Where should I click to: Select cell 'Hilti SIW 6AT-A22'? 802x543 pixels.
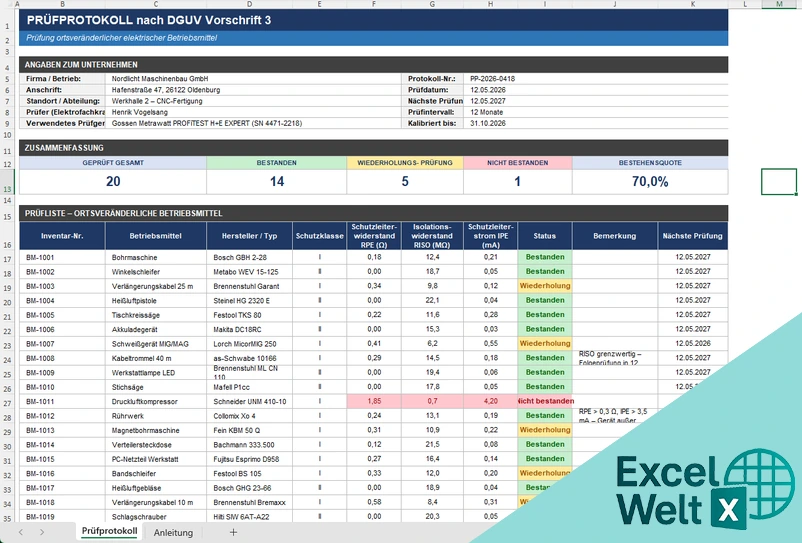[x=249, y=516]
